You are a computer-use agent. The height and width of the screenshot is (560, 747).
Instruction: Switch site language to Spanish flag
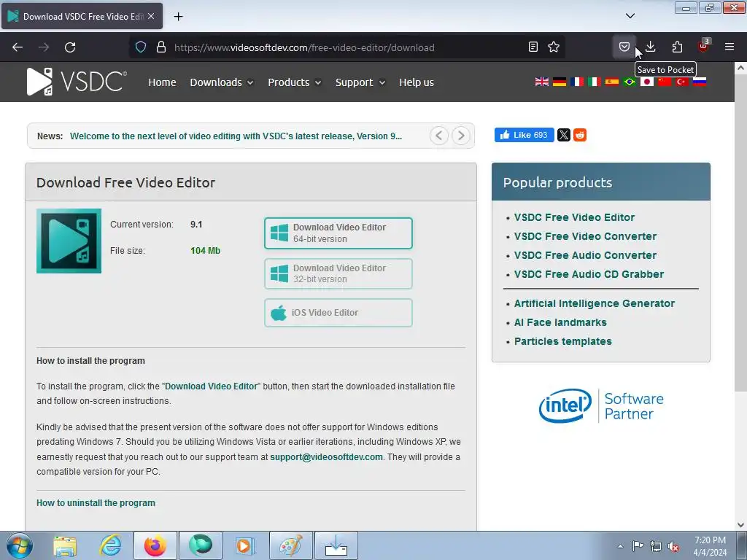point(612,82)
